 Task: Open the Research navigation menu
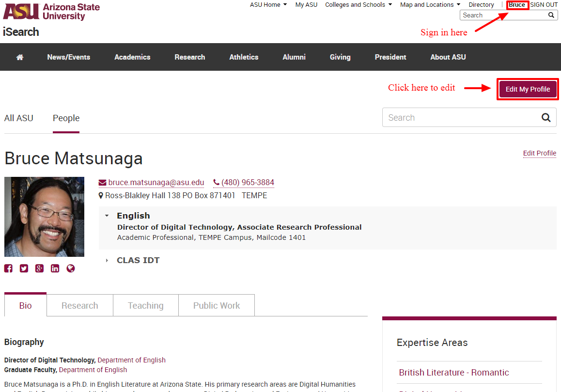(x=189, y=57)
